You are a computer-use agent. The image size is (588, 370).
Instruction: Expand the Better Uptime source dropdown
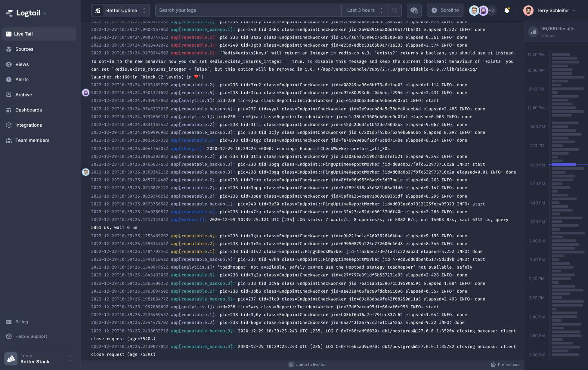(x=144, y=10)
